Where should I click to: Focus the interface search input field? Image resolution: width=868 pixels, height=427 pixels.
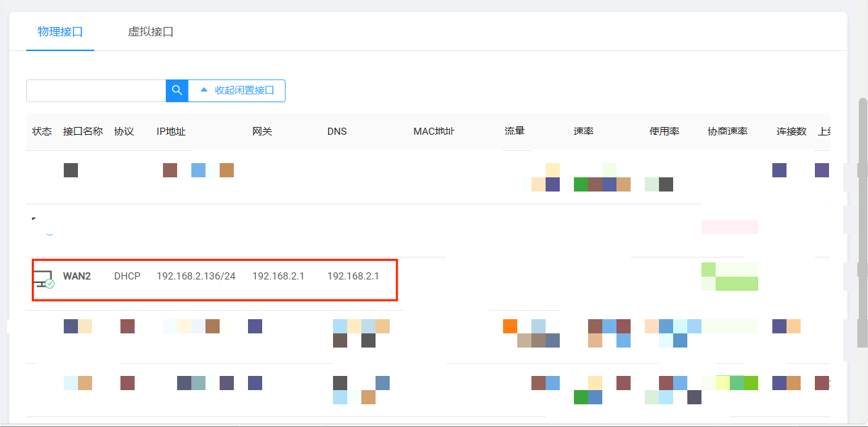pos(96,91)
